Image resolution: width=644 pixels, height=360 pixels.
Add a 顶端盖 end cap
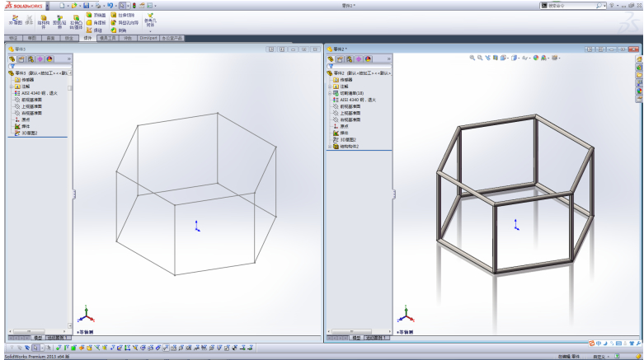(96, 15)
